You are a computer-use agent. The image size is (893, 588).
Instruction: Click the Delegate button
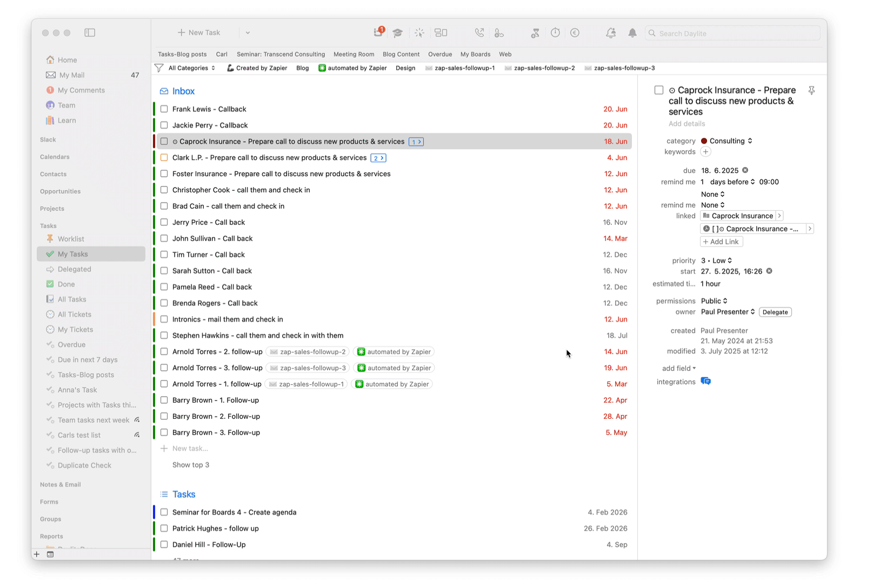[x=775, y=312]
